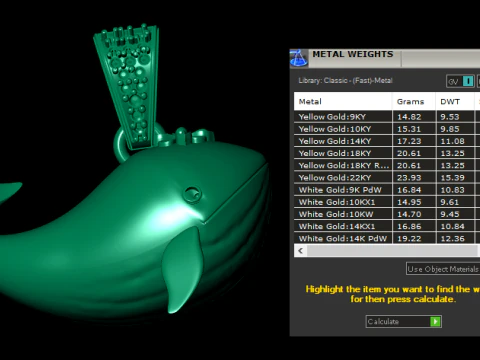Click the Metal Weights flask icon
480x360 pixels.
pyautogui.click(x=299, y=58)
